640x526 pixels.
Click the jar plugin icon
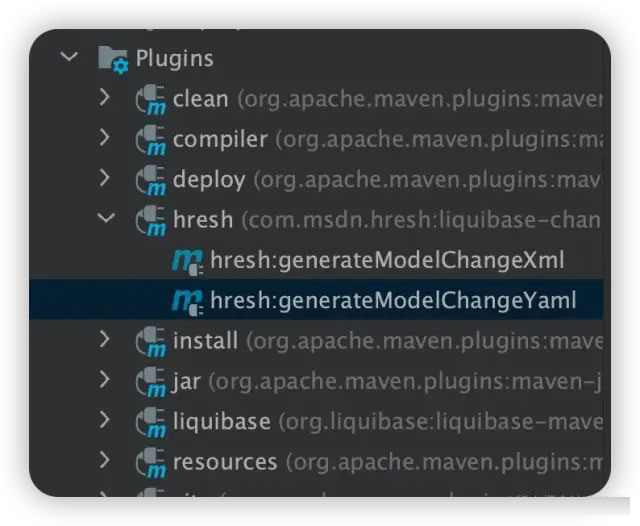pos(151,382)
